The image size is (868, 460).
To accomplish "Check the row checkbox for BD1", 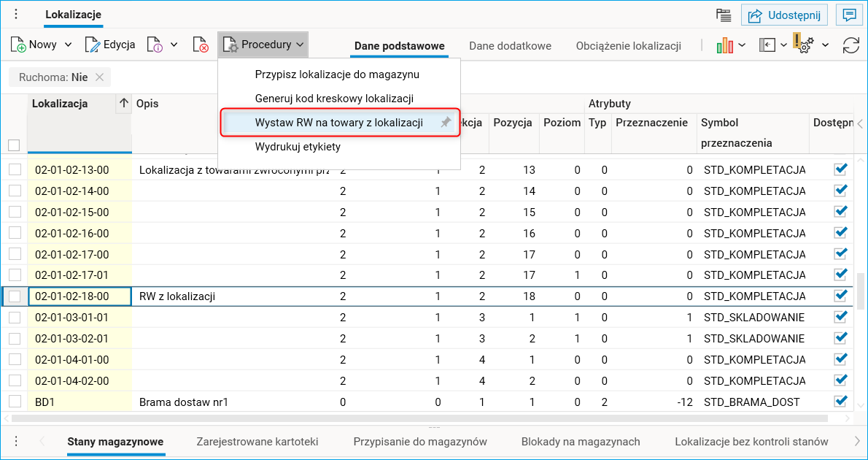I will (13, 401).
